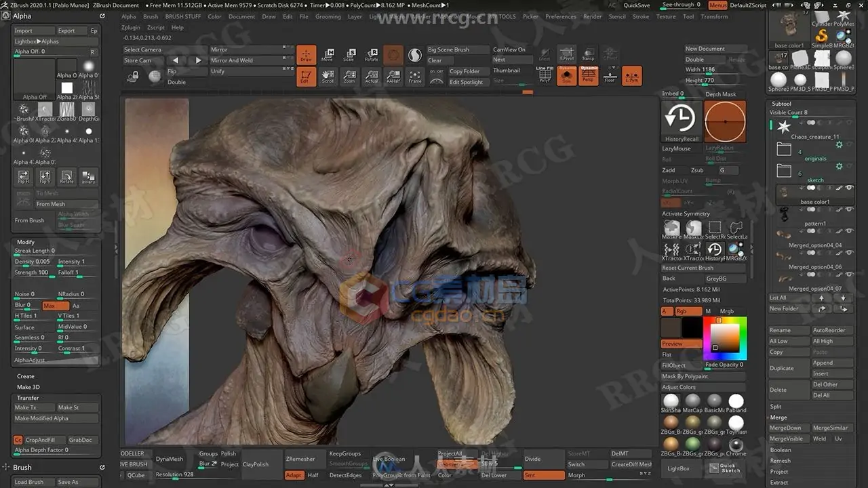Open the Document menu
The height and width of the screenshot is (488, 868).
(x=241, y=16)
